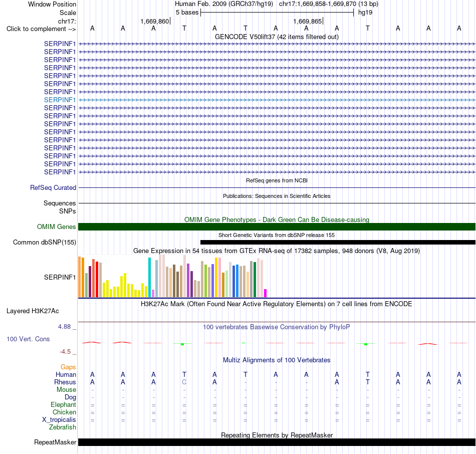Open the GTEx Gene Expression track title

[x=277, y=251]
